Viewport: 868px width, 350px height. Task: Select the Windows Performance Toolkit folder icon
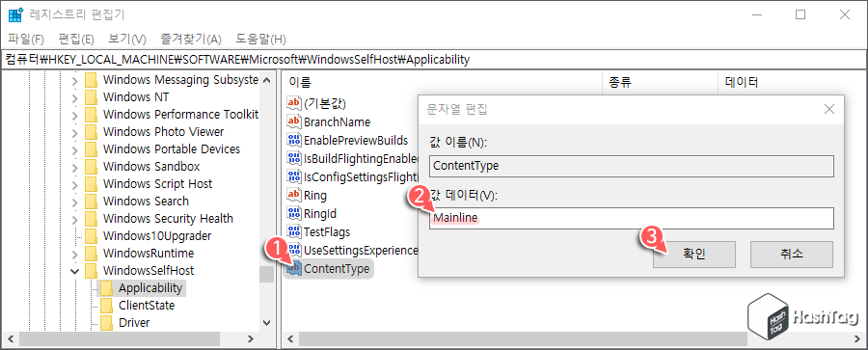click(92, 115)
